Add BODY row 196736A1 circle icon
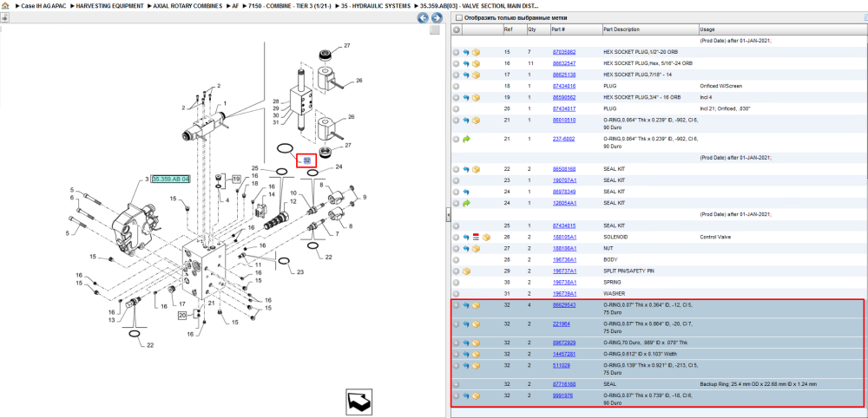This screenshot has height=418, width=868. [x=457, y=259]
